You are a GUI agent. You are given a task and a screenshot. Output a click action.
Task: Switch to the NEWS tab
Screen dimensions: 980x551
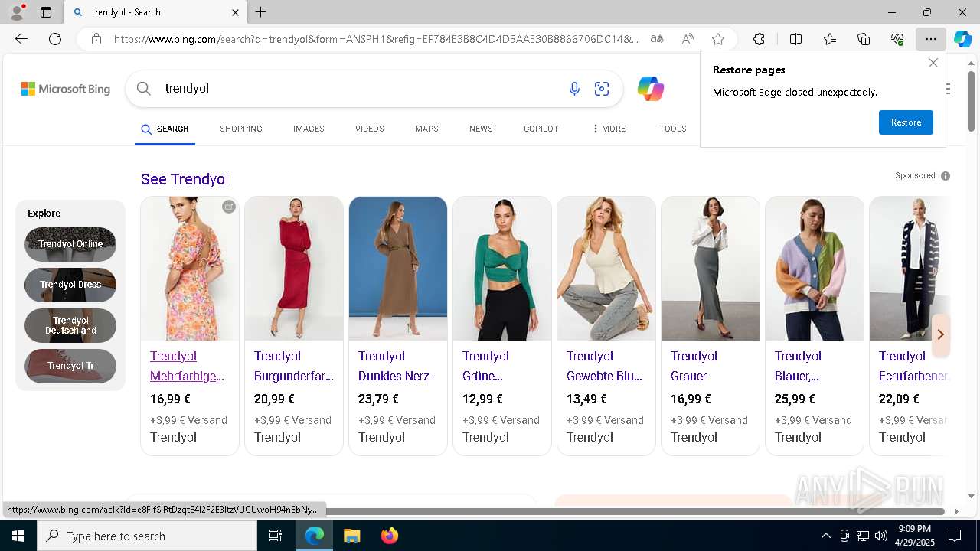tap(481, 129)
